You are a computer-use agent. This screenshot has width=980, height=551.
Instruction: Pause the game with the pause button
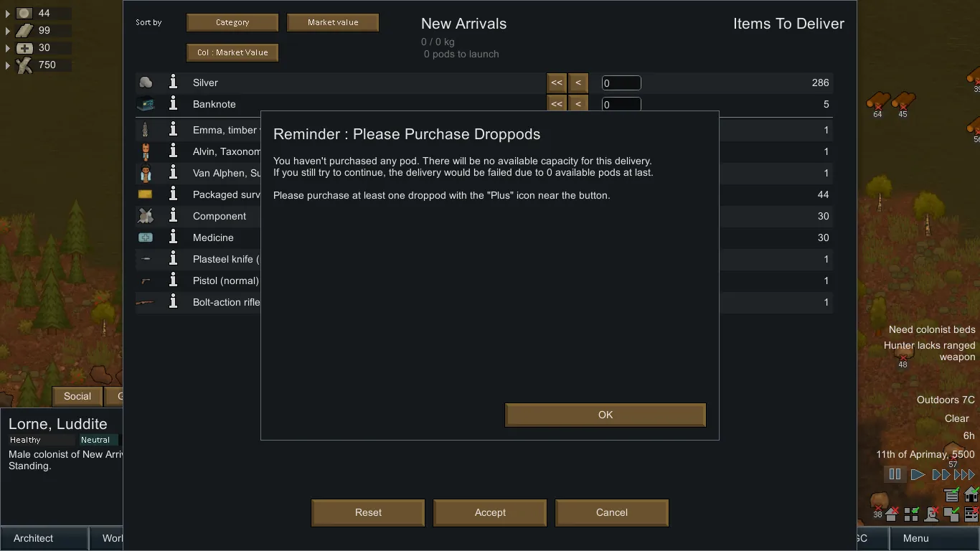pos(895,474)
